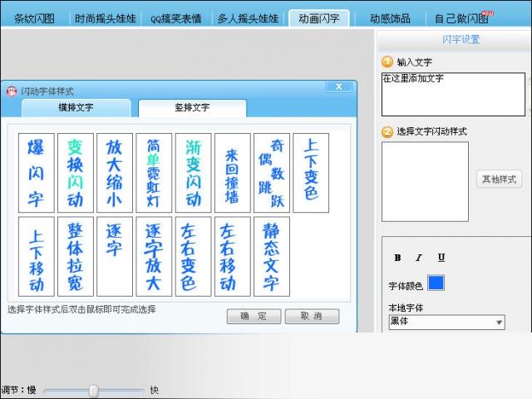532x399 pixels.
Task: Click the speed adjustment slider handle
Action: (x=93, y=391)
